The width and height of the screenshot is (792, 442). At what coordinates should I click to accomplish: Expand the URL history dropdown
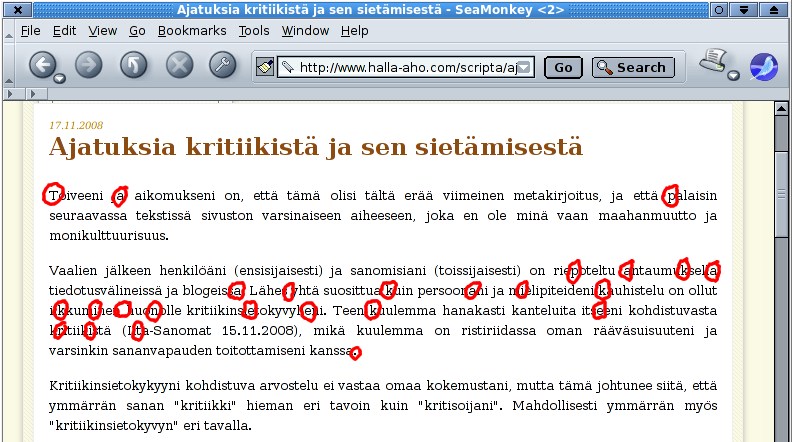coord(525,67)
